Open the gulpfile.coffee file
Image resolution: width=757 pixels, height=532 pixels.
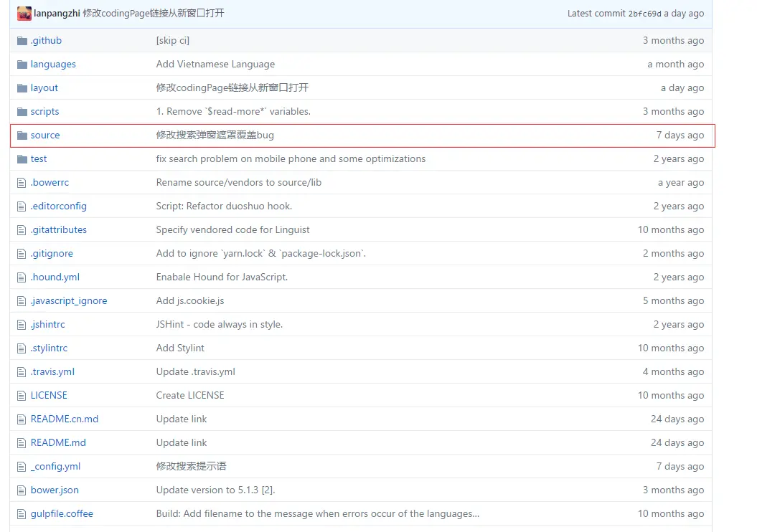[x=62, y=513]
